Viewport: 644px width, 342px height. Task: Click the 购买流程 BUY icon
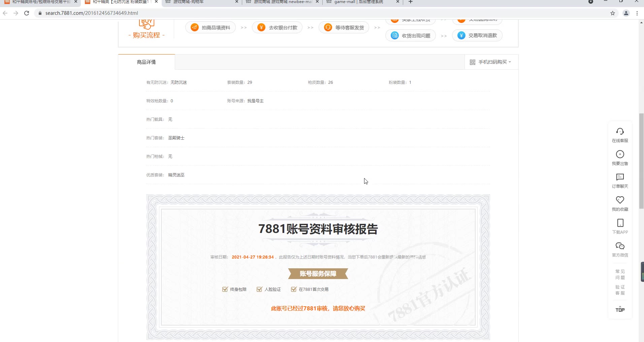(147, 24)
